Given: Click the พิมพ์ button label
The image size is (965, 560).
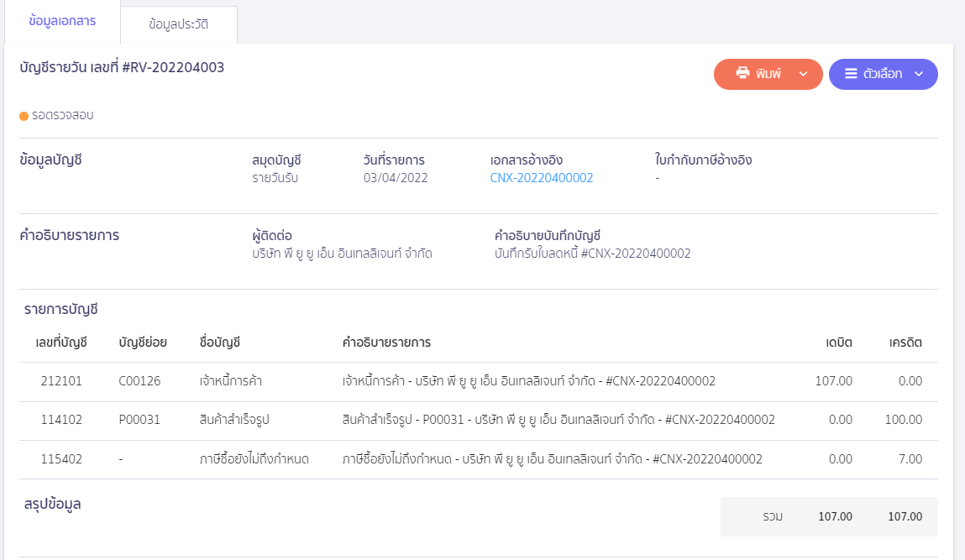Looking at the screenshot, I should point(768,74).
